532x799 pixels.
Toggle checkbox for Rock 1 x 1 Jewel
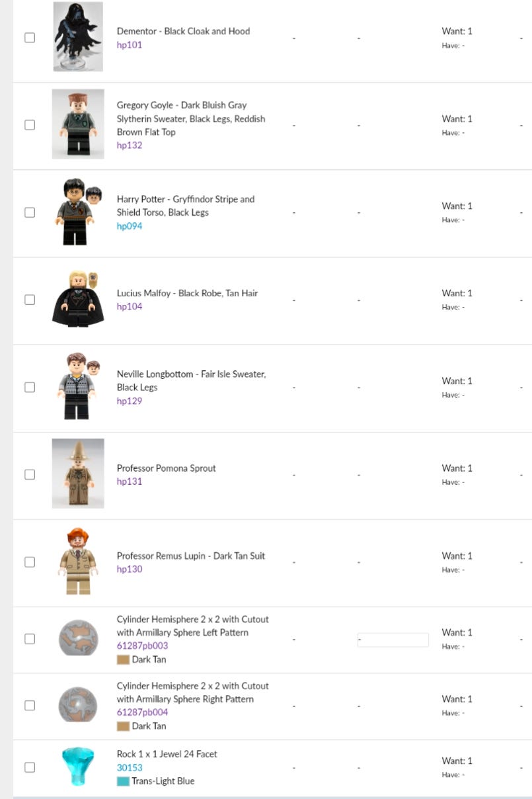(x=30, y=767)
